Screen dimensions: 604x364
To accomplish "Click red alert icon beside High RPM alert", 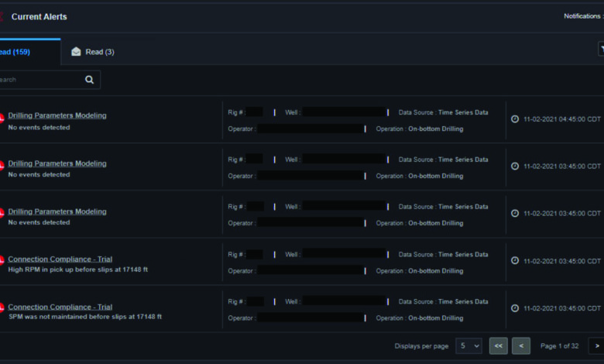I will [x=2, y=262].
